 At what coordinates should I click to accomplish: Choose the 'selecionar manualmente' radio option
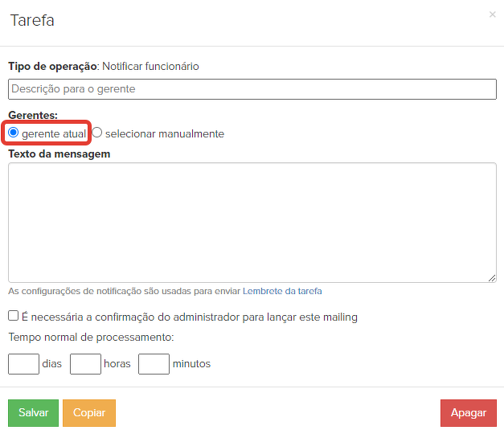click(97, 133)
